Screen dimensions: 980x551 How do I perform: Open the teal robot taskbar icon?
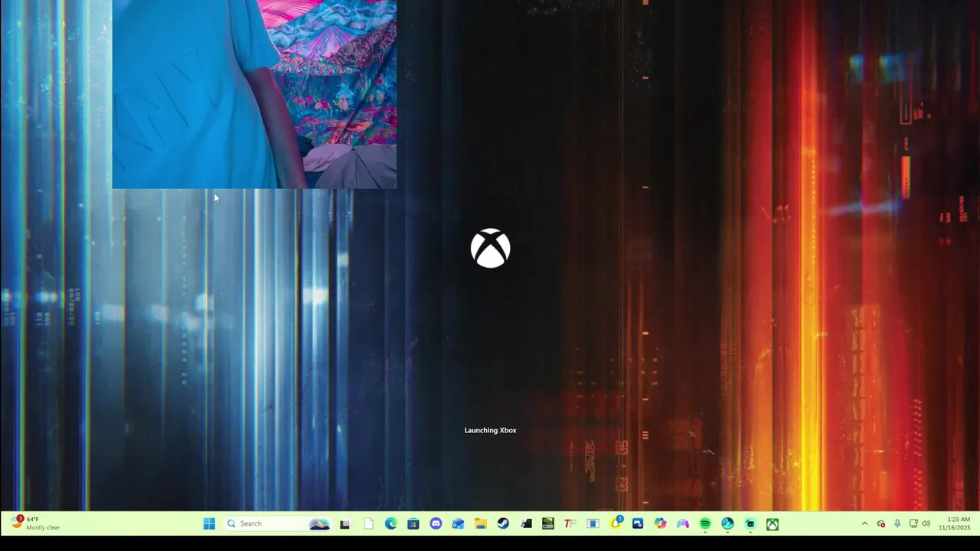tap(750, 524)
